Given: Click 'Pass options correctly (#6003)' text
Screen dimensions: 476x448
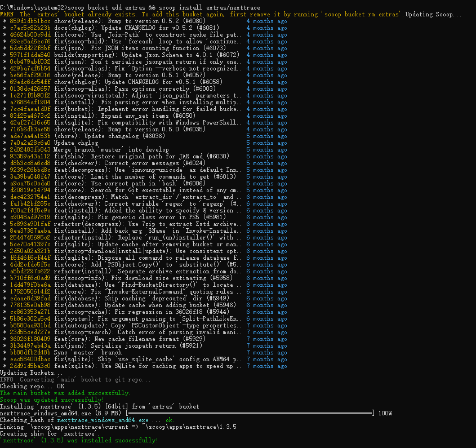Looking at the screenshot, I should [165, 88].
